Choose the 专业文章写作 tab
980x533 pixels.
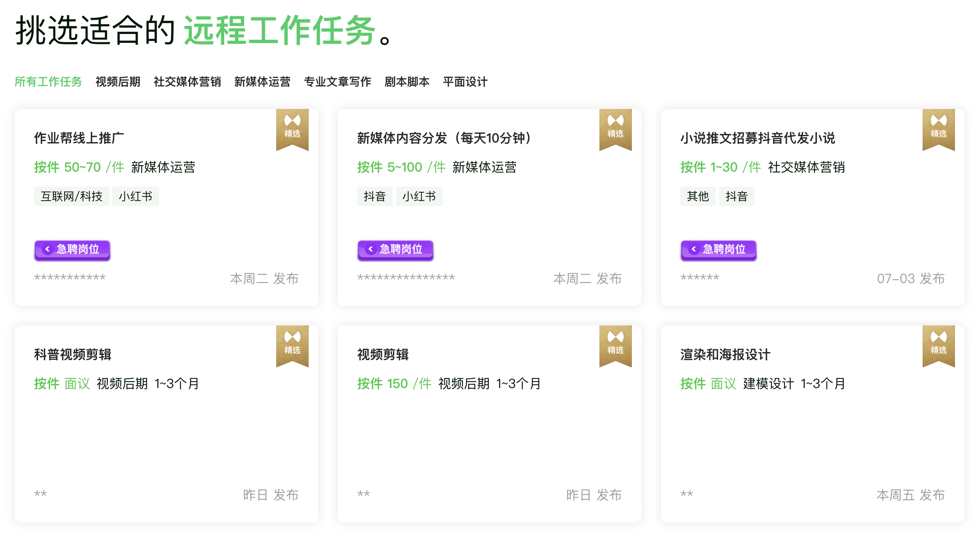[338, 82]
